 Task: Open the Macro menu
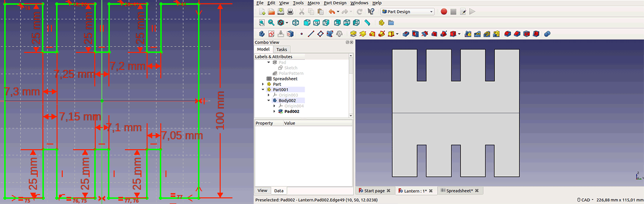pos(314,3)
